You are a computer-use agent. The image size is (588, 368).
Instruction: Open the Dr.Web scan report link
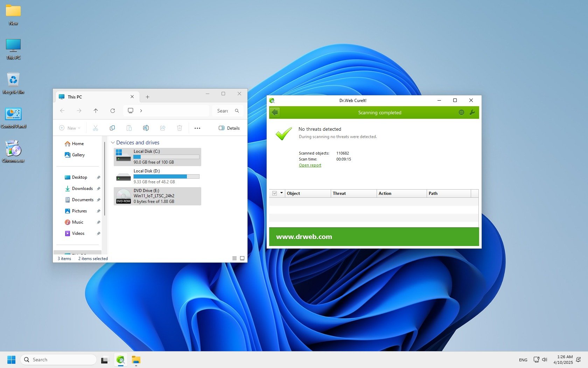(310, 165)
